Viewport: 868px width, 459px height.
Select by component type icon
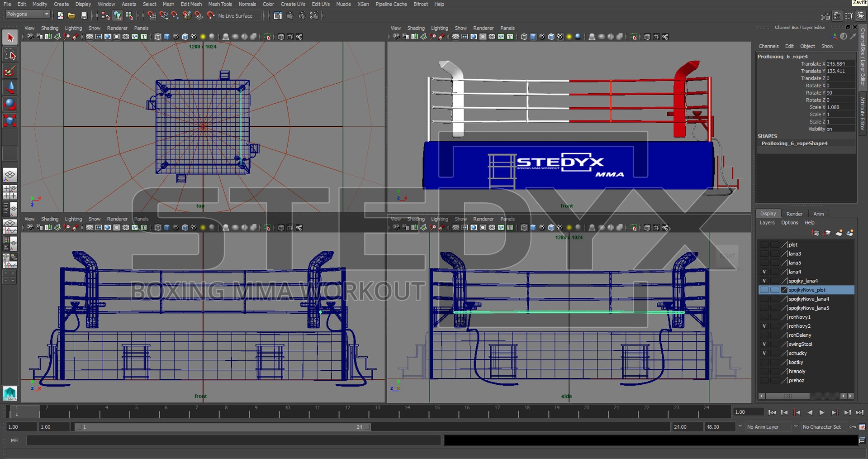tap(129, 16)
